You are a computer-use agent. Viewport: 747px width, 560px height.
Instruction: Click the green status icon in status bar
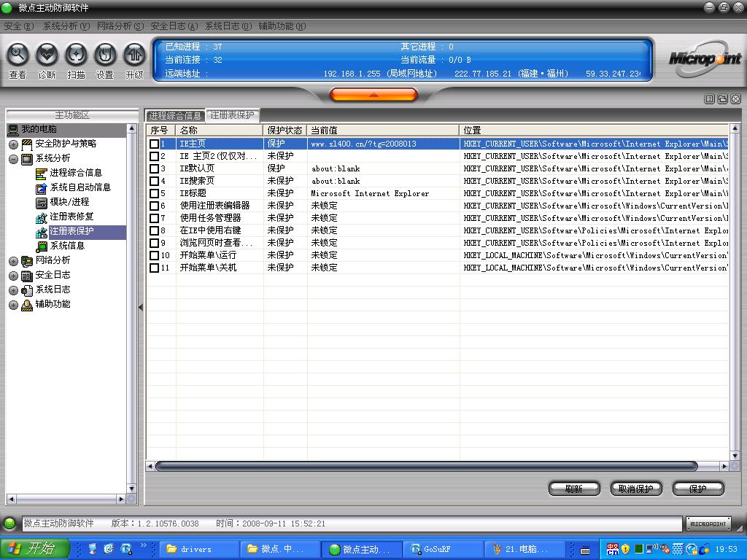(9, 524)
